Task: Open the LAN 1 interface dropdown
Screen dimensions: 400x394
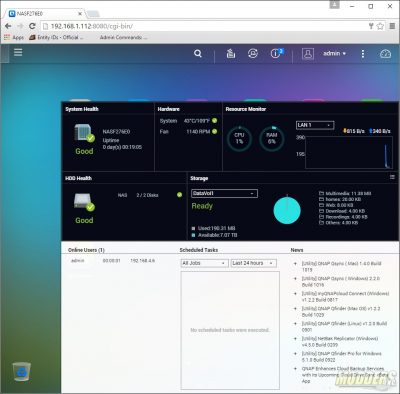Action: tap(315, 125)
